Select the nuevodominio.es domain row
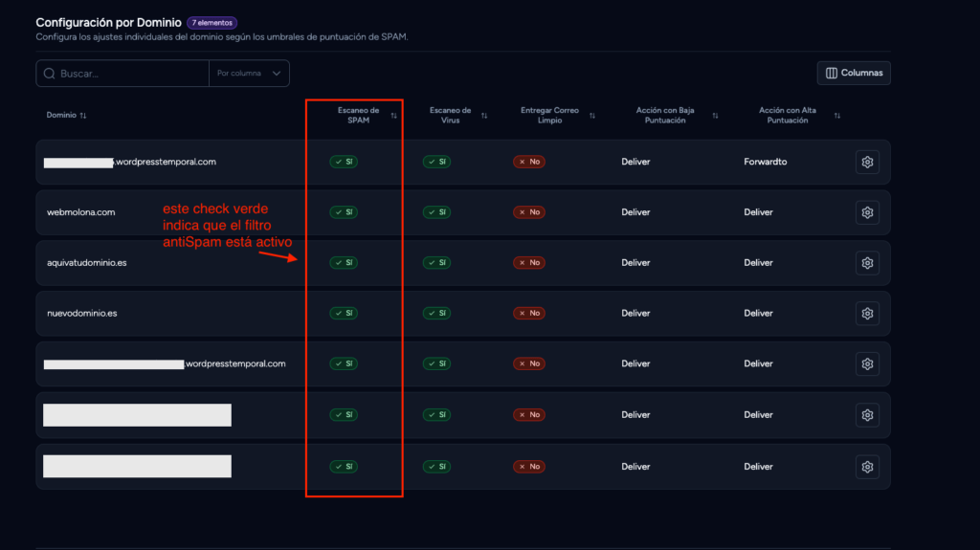Screen dimensions: 980x550 [463, 314]
